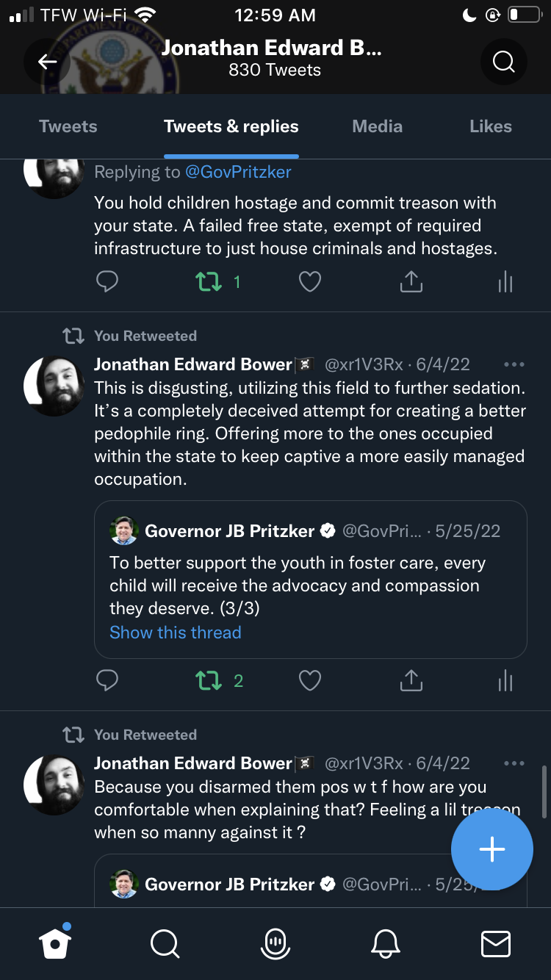The width and height of the screenshot is (551, 980).
Task: Open profile search magnifier icon
Action: 503,62
